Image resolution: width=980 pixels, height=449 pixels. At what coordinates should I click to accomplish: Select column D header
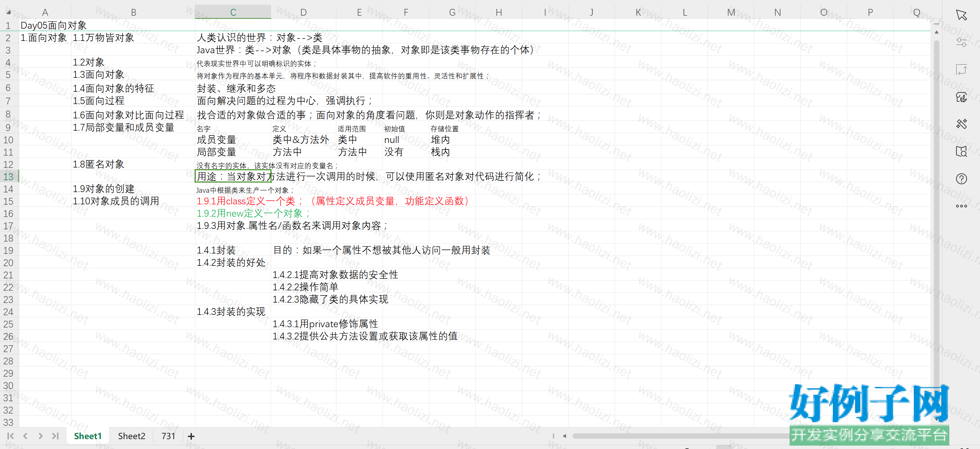(303, 13)
